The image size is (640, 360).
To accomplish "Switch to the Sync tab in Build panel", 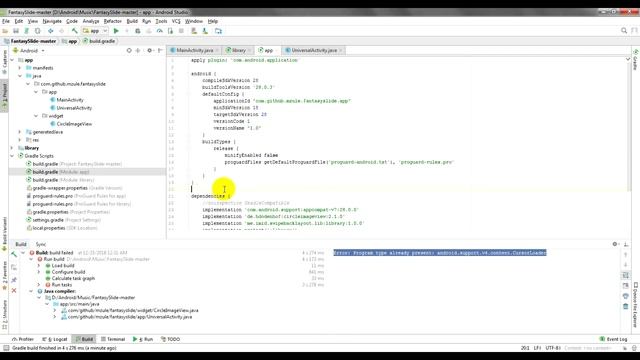I will [41, 244].
